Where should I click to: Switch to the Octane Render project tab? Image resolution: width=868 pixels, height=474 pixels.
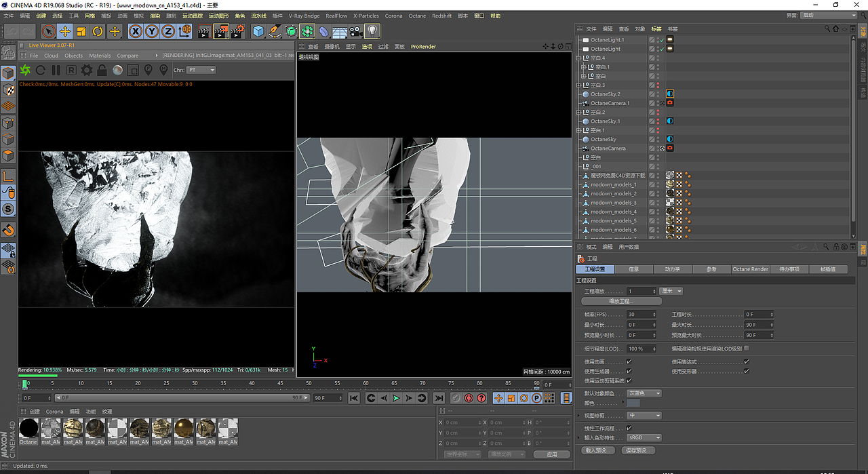tap(751, 269)
